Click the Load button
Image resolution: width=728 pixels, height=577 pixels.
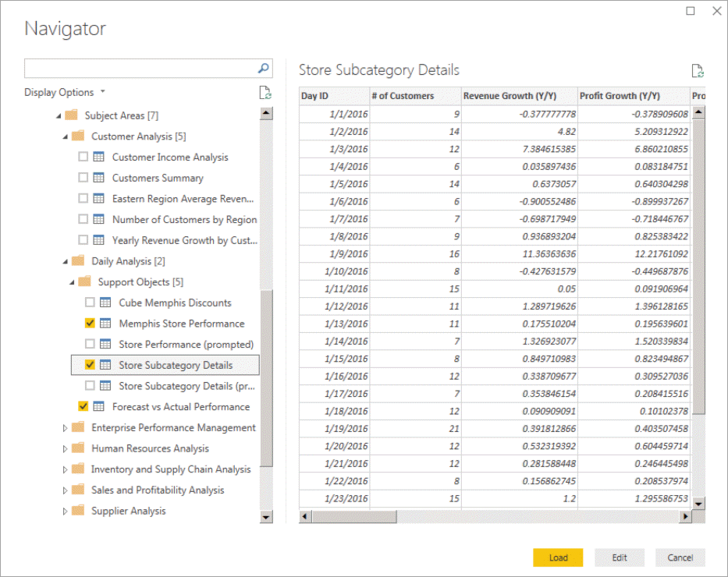558,558
